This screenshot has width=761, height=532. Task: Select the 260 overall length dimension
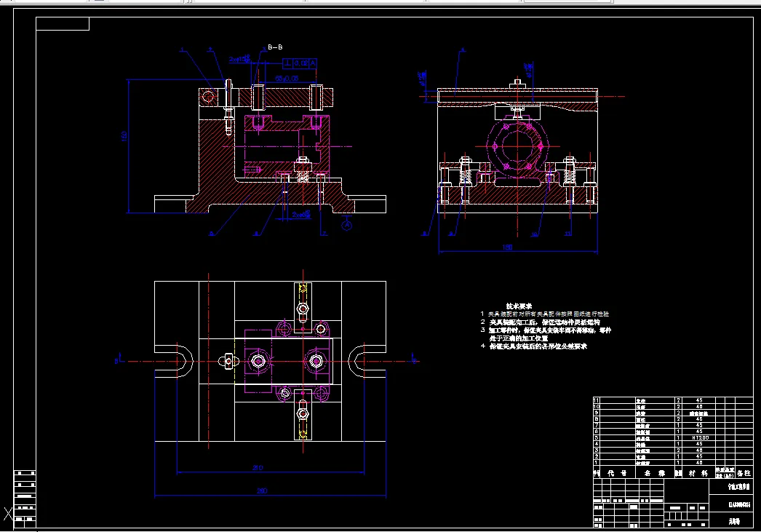pyautogui.click(x=262, y=491)
